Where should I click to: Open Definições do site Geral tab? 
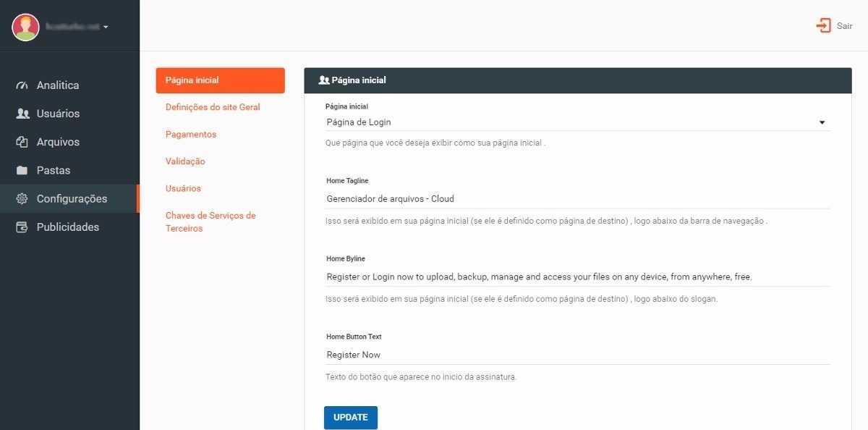(x=213, y=107)
